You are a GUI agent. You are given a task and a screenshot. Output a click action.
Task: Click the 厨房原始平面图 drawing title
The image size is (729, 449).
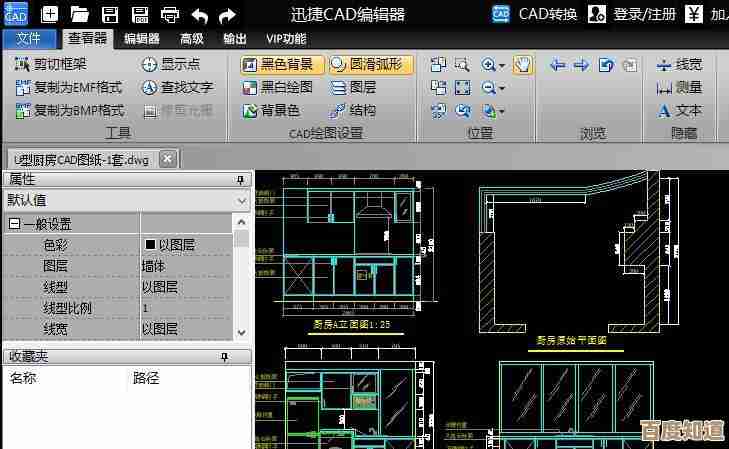point(571,341)
